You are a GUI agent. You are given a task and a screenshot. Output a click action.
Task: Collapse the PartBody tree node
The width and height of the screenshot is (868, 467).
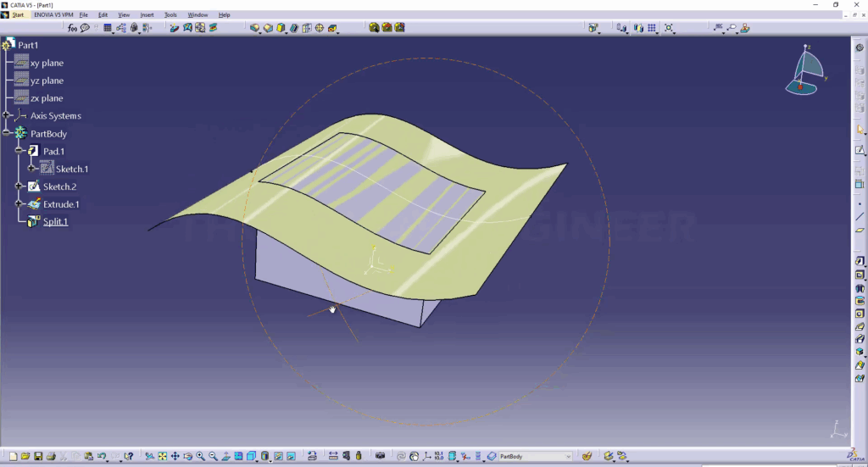click(7, 134)
